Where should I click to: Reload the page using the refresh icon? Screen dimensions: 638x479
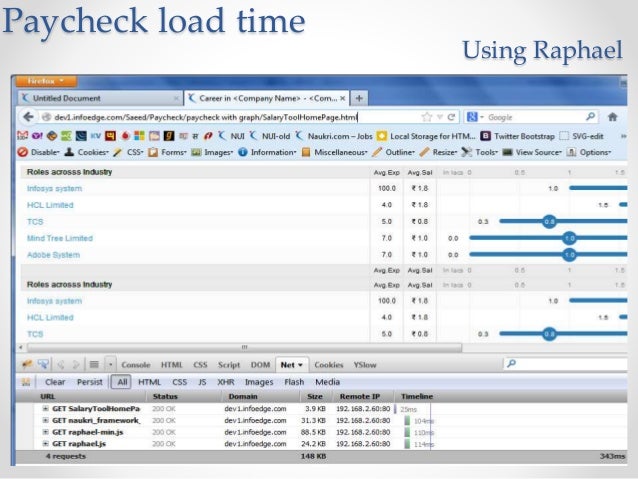[x=453, y=117]
